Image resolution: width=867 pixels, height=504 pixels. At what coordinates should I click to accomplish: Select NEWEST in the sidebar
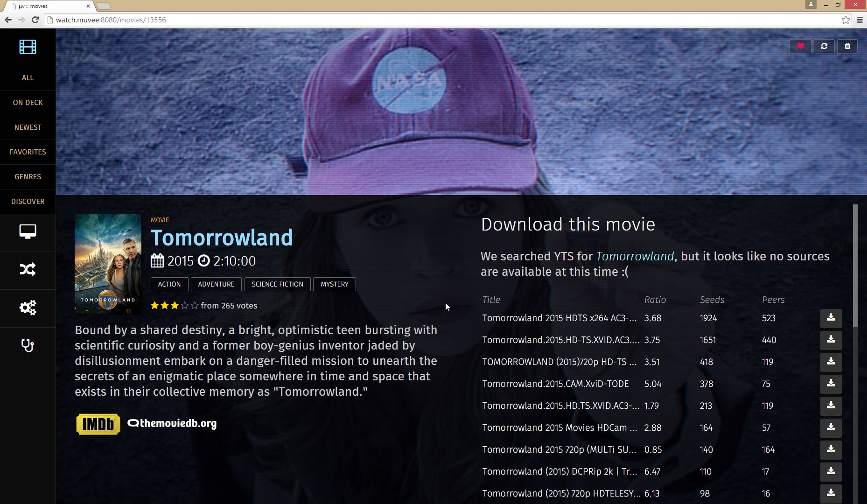click(28, 127)
